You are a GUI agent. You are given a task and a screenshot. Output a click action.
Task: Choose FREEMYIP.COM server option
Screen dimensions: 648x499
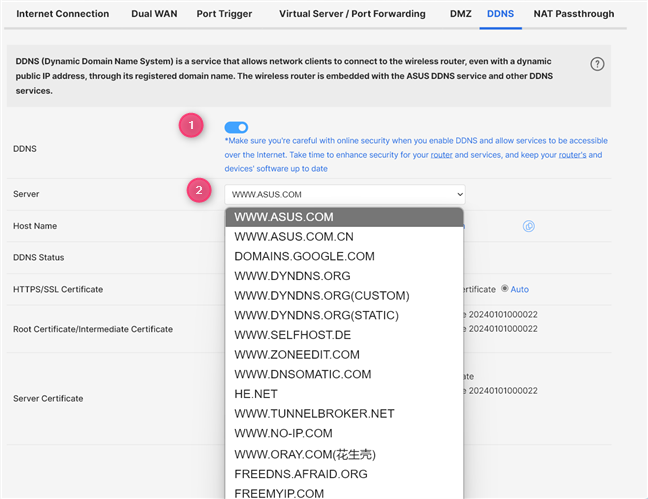(x=344, y=493)
